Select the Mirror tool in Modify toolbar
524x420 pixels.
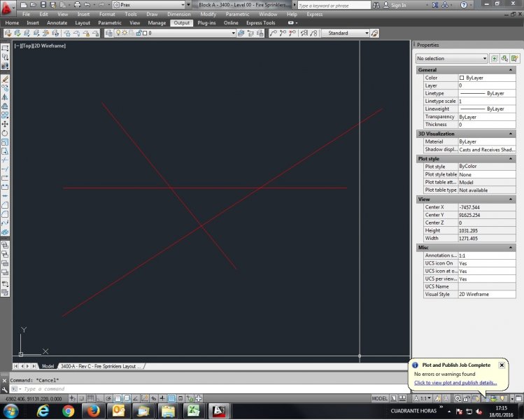click(5, 97)
